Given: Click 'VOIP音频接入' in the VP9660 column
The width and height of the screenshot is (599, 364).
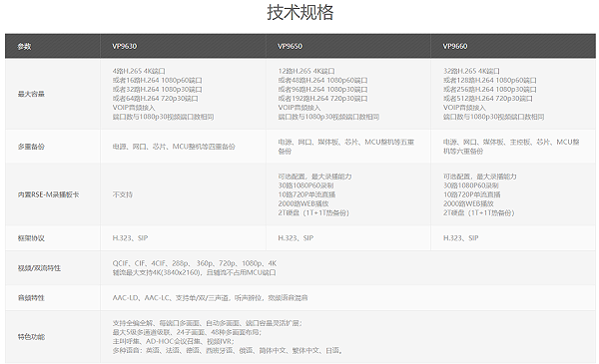Looking at the screenshot, I should pos(464,108).
